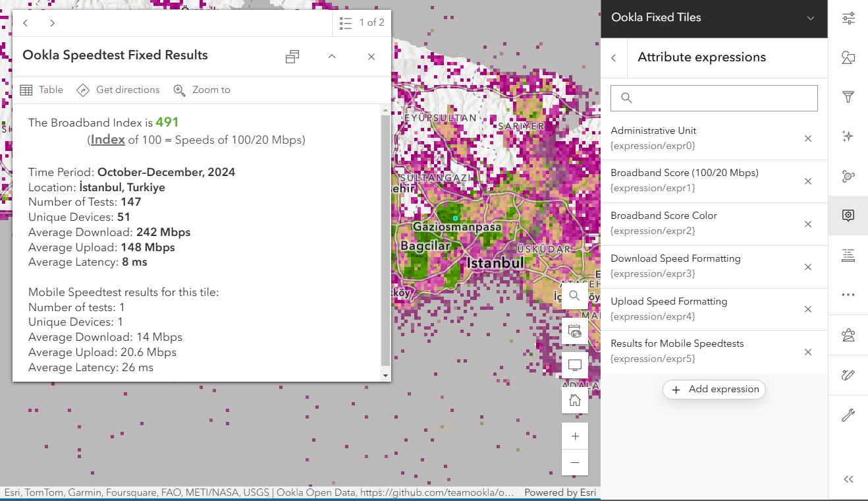The image size is (868, 501).
Task: Click the Powered by Esri link
Action: tap(560, 492)
